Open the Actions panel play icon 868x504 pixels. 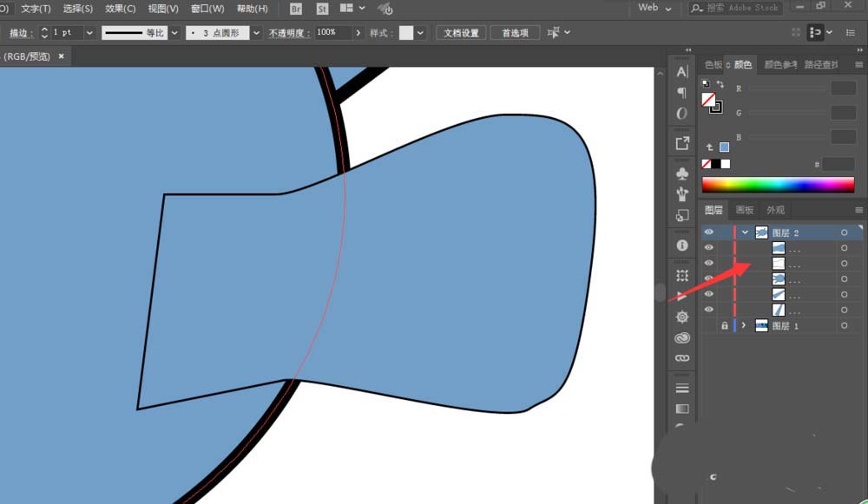point(682,296)
